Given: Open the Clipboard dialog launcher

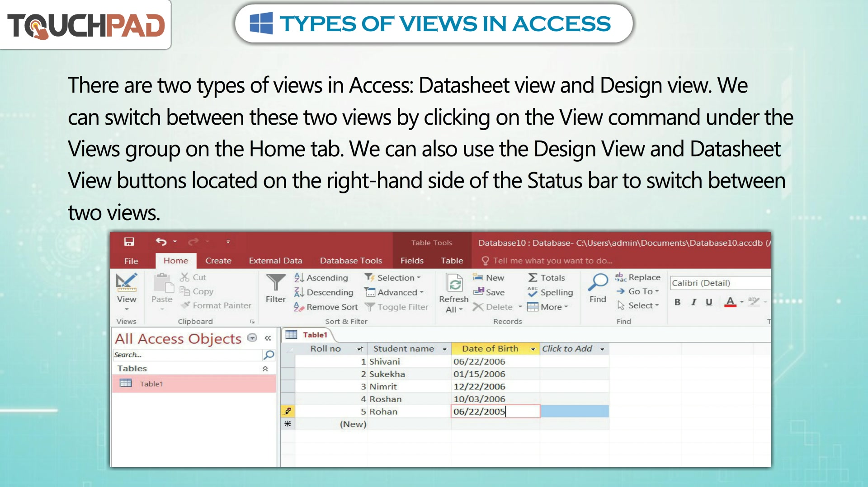Looking at the screenshot, I should coord(252,322).
